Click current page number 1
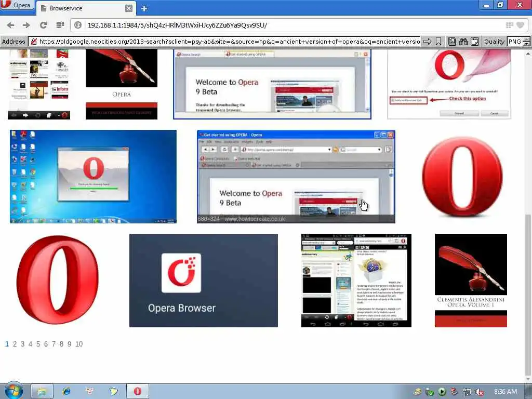 (7, 344)
